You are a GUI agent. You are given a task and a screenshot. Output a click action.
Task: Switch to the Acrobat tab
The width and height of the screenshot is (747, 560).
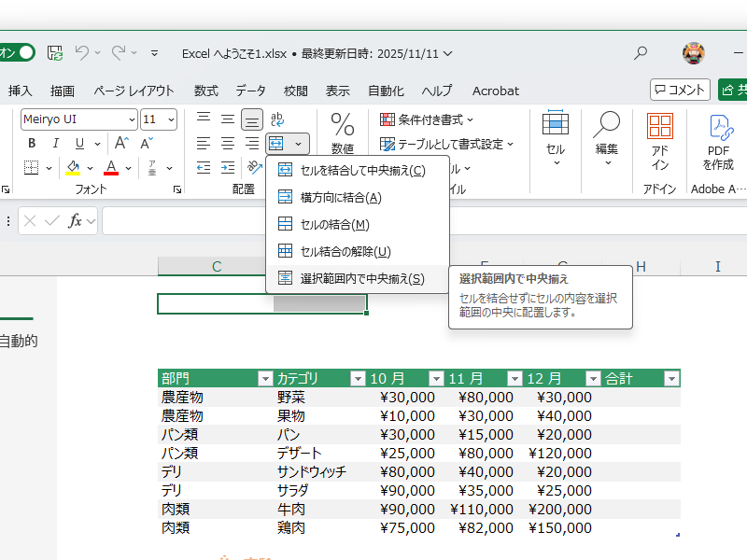(496, 91)
